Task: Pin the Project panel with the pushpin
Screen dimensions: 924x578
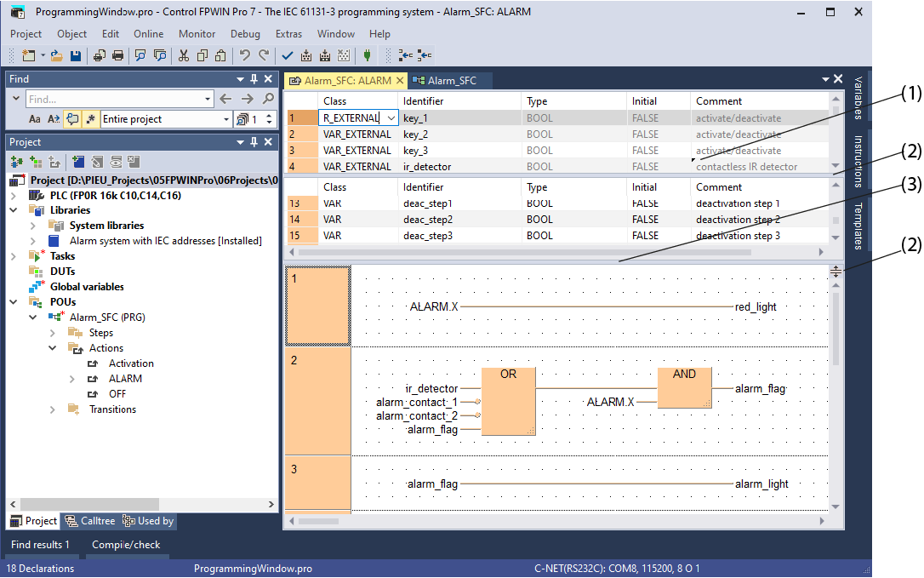Action: (254, 142)
